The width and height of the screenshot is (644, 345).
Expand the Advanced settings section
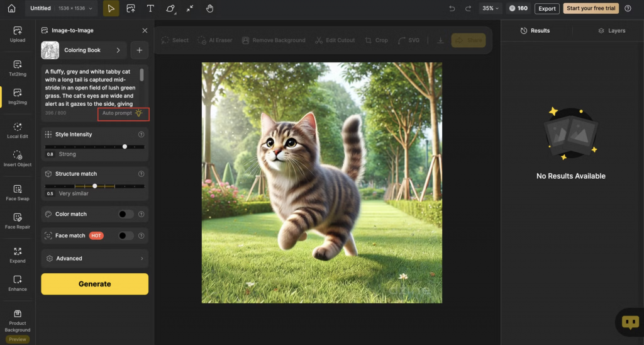pyautogui.click(x=94, y=258)
